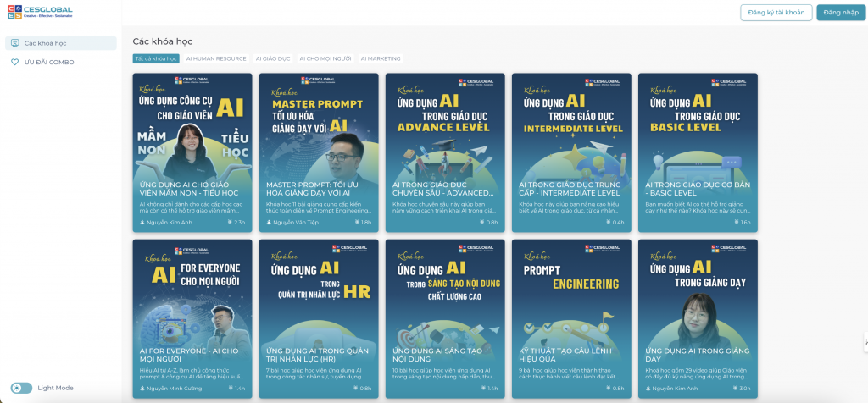This screenshot has height=403, width=868.
Task: Click the duration icon next to 2.3h
Action: coord(231,222)
